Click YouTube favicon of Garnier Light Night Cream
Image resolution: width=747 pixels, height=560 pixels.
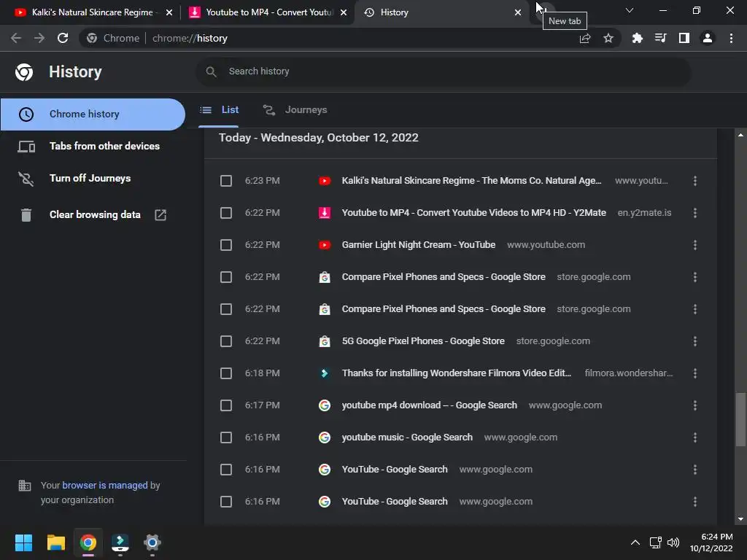[325, 245]
